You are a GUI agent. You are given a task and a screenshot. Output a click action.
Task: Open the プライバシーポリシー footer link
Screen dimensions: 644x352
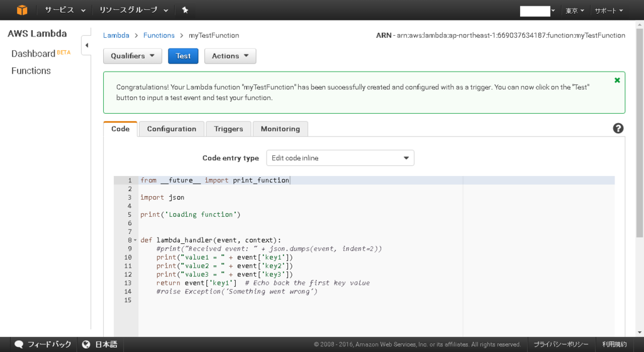click(x=560, y=344)
